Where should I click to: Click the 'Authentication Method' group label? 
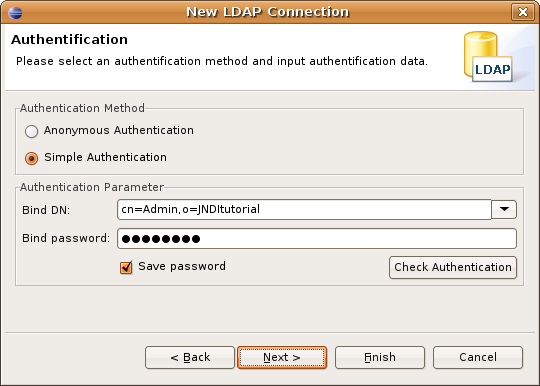[x=82, y=108]
